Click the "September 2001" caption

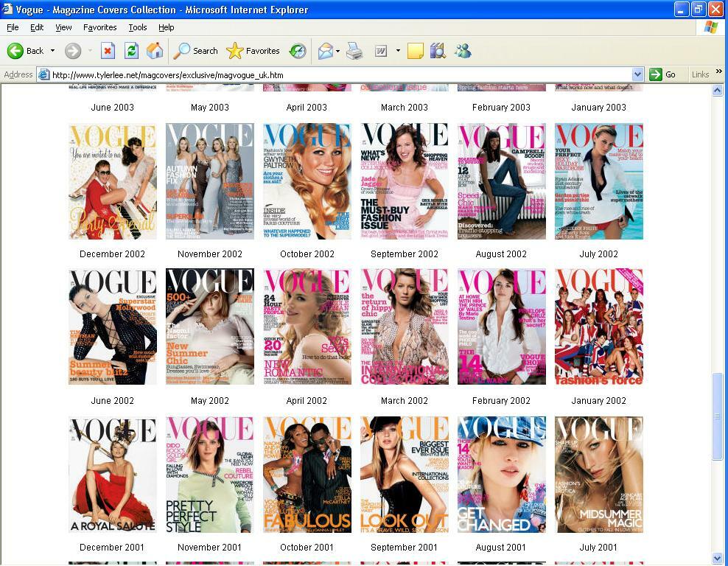coord(404,548)
